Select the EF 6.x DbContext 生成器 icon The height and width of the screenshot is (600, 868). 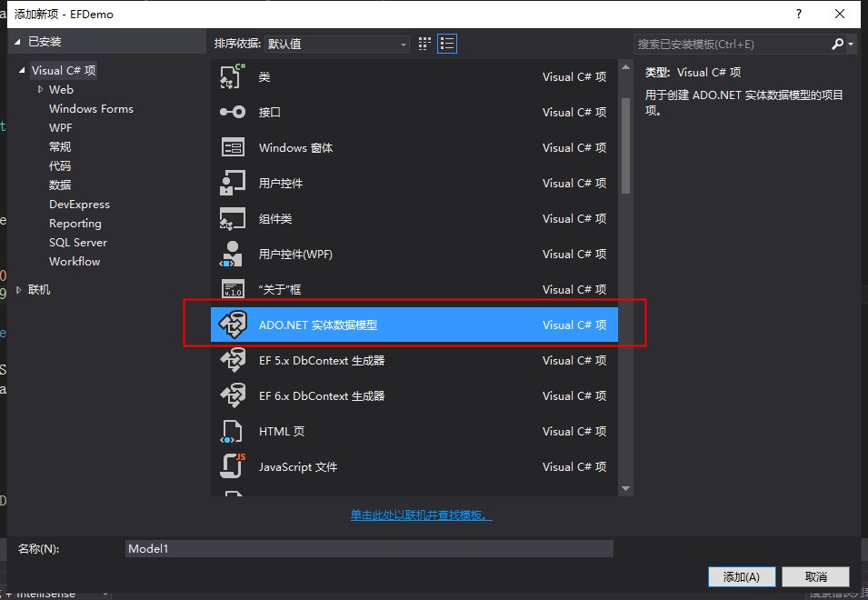[x=234, y=395]
